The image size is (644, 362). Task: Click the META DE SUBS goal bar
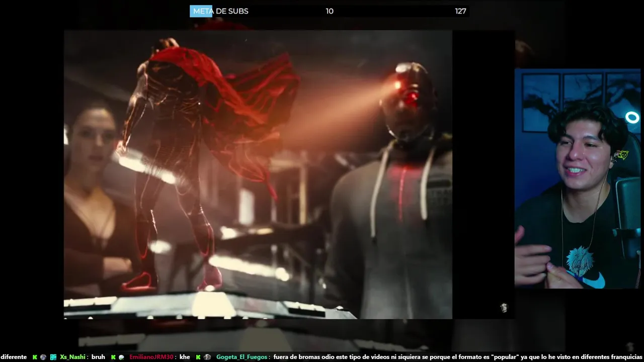(x=329, y=11)
